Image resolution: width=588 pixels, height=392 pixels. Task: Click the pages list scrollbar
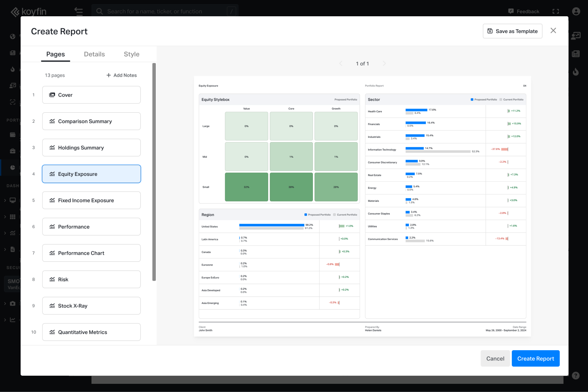click(x=154, y=172)
